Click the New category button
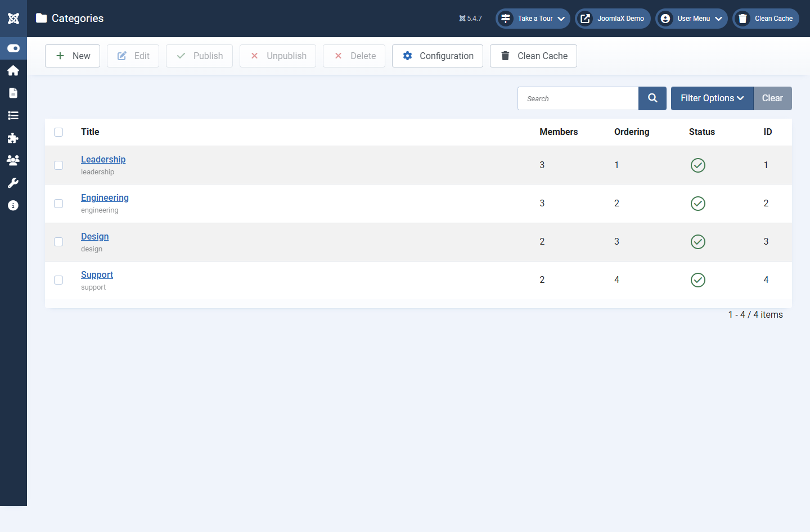Viewport: 810px width, 532px height. [73, 56]
